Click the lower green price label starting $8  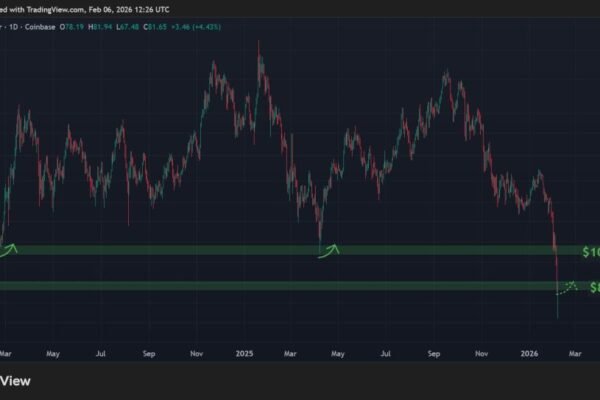tap(594, 287)
